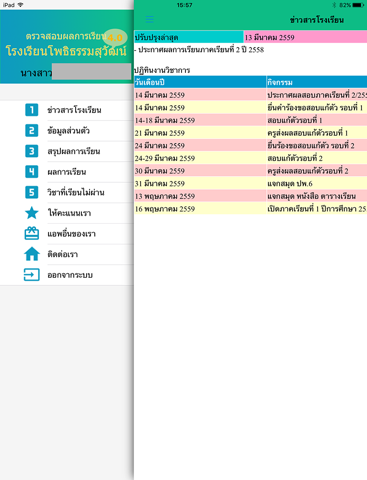Select the 31 มีนาคม 2559 date cell
This screenshot has width=367, height=480.
point(200,184)
